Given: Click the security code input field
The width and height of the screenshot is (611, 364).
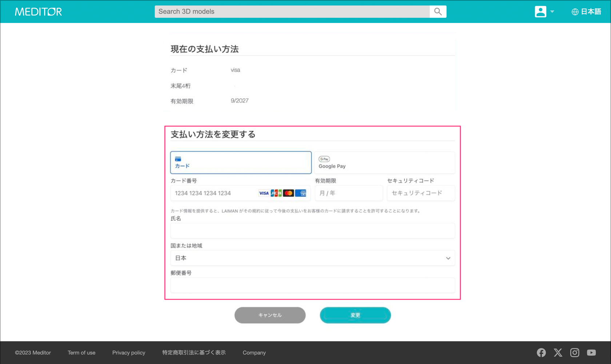Looking at the screenshot, I should point(420,193).
